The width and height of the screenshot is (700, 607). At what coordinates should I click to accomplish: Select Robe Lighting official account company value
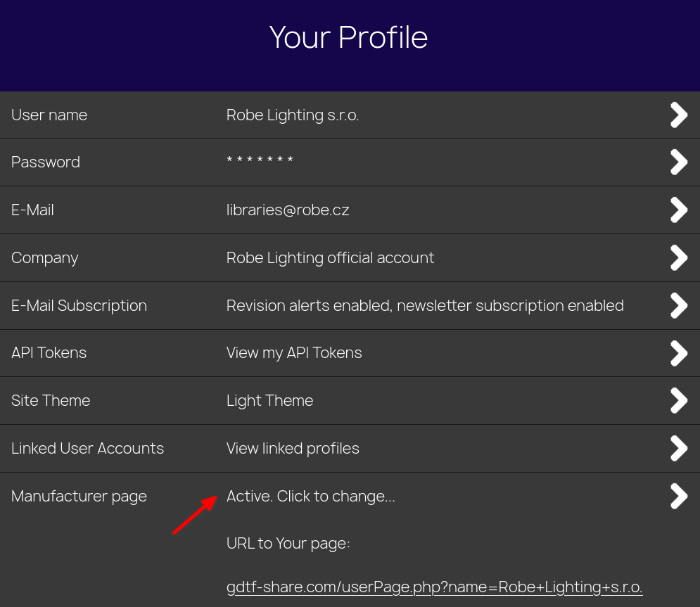(x=330, y=257)
